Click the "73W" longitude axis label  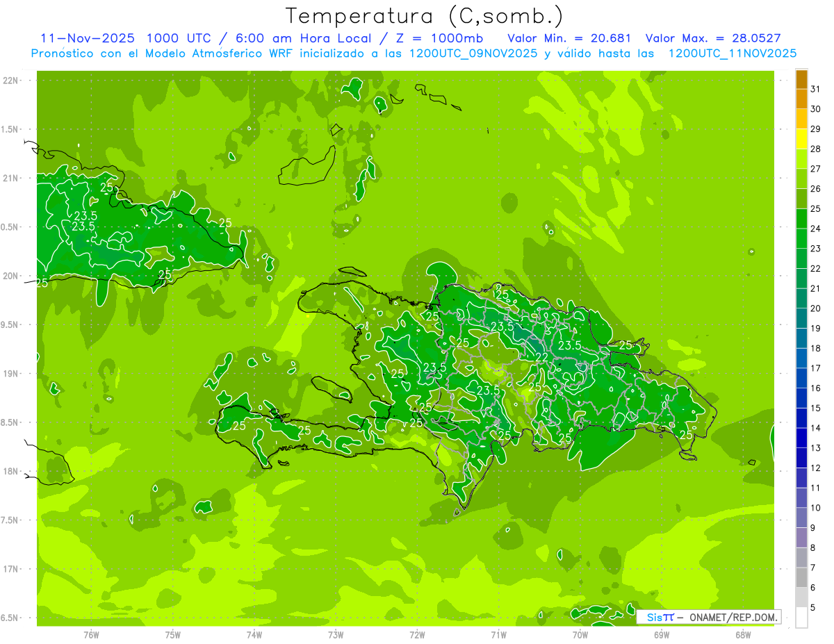pos(336,635)
